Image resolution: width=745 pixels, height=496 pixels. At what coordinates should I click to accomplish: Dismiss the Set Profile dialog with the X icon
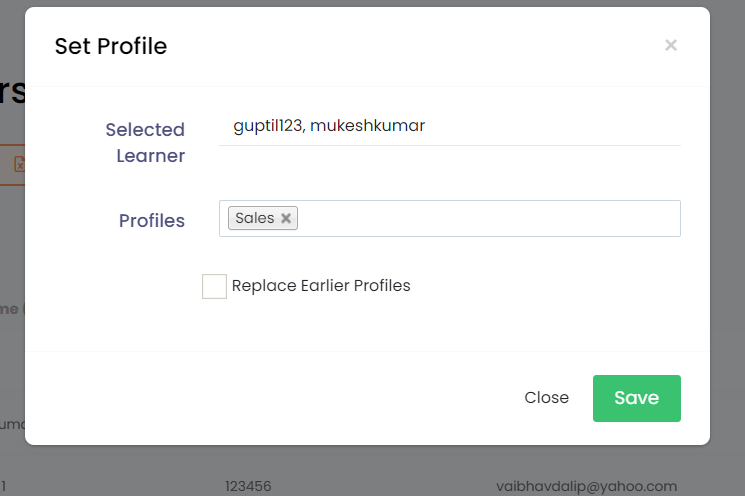[x=671, y=45]
